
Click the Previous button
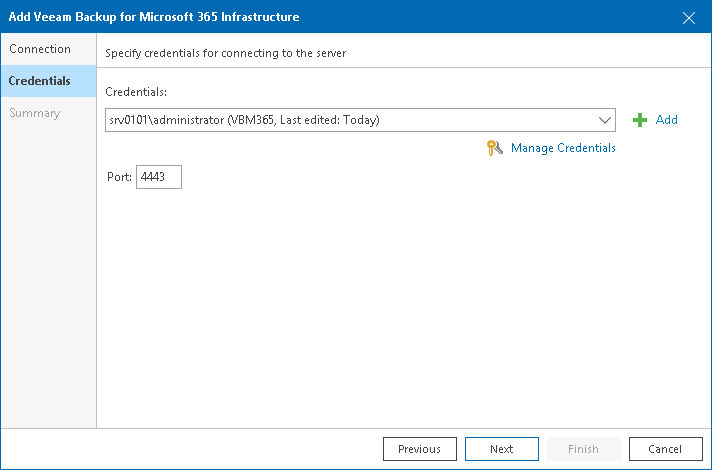pyautogui.click(x=420, y=449)
